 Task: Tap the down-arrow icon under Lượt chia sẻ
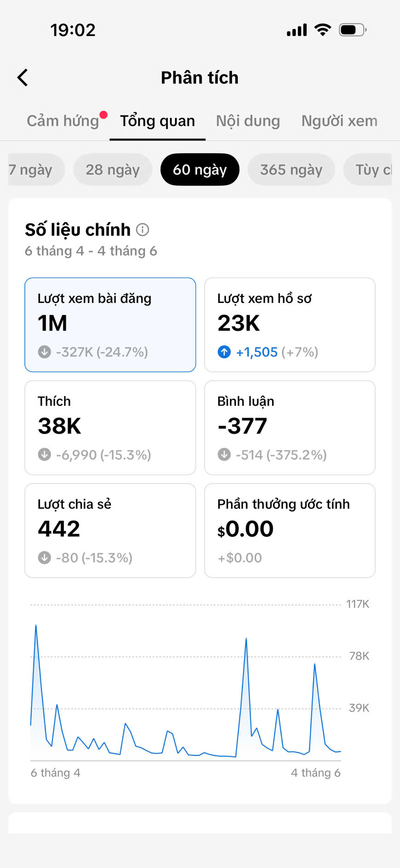[x=44, y=558]
